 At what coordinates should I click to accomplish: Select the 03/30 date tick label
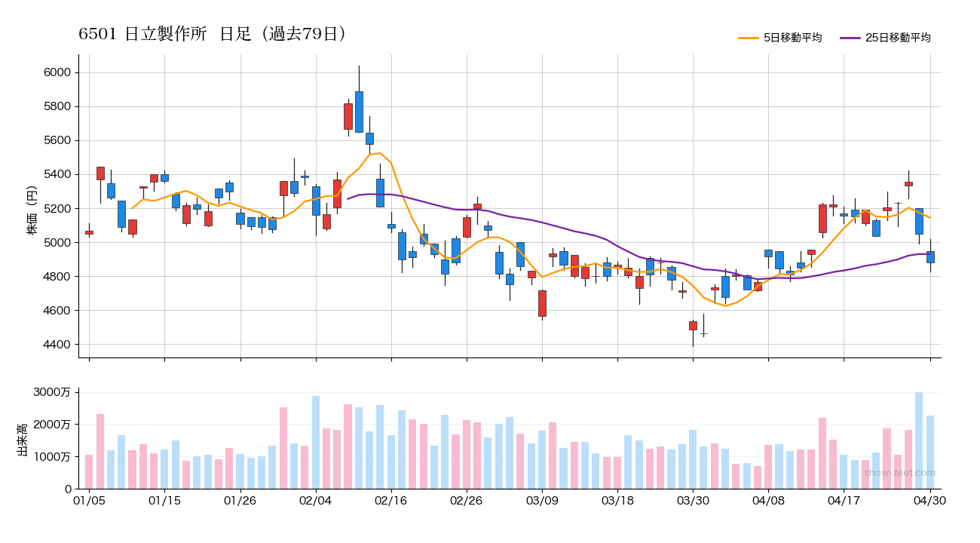tap(693, 500)
